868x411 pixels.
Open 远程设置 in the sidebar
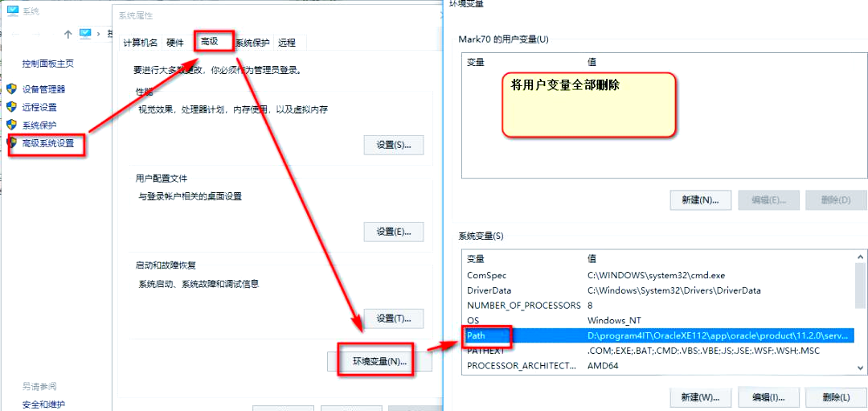(x=39, y=107)
